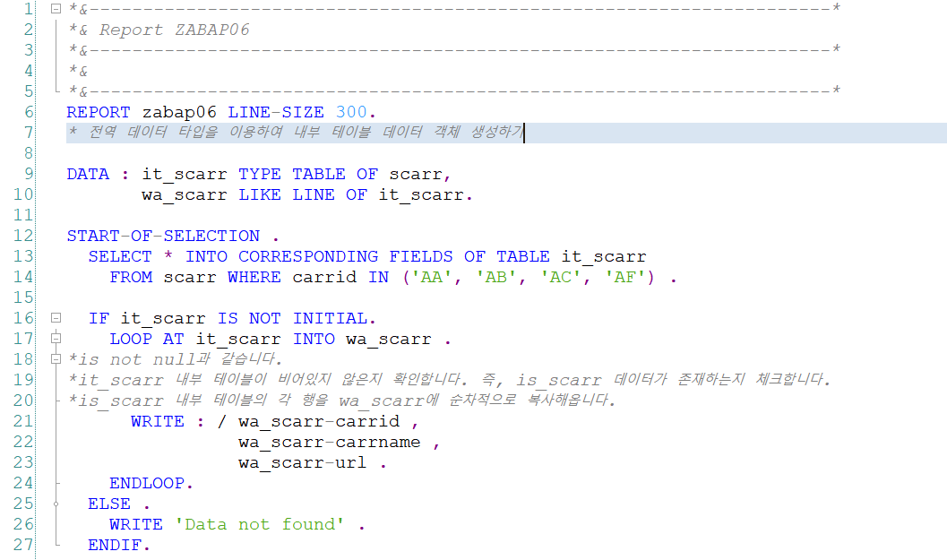947x560 pixels.
Task: Click the '*it_scarr' comment on line 19
Action: pyautogui.click(x=450, y=380)
